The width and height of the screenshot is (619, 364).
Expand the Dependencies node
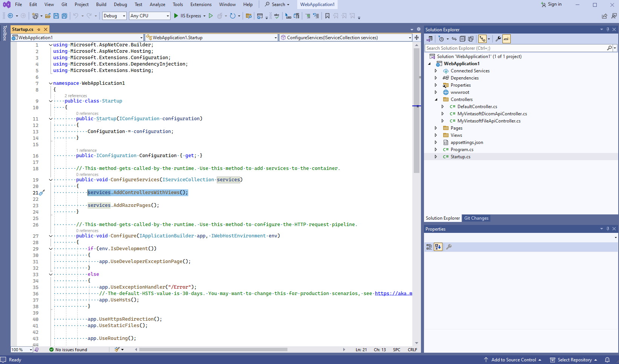(x=436, y=78)
